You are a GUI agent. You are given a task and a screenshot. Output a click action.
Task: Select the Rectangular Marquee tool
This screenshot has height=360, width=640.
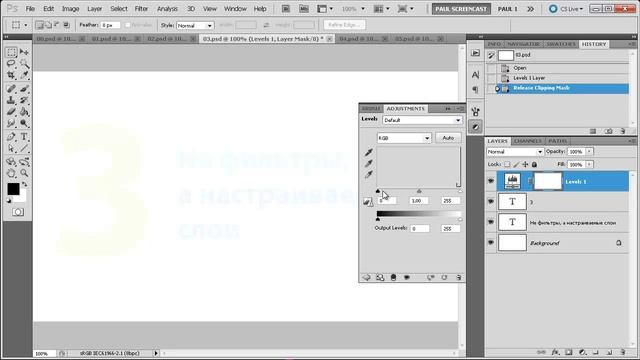pos(11,52)
